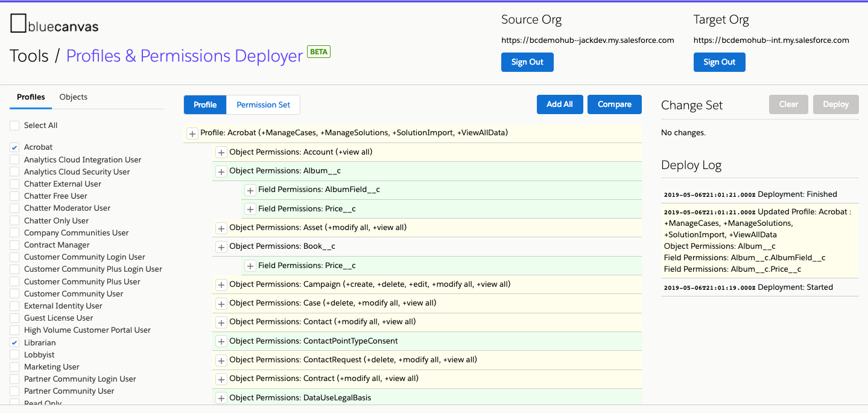The width and height of the screenshot is (868, 413).
Task: Check the Analytics Cloud Security User checkbox
Action: point(14,171)
